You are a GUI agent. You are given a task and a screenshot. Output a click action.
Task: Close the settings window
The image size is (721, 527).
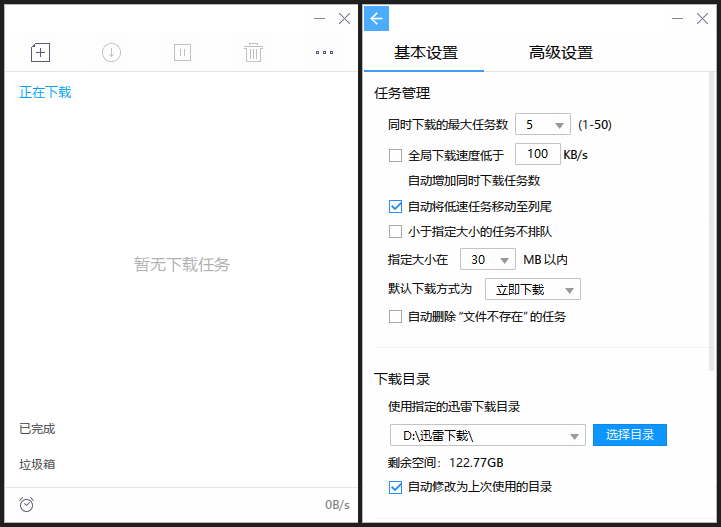[703, 19]
